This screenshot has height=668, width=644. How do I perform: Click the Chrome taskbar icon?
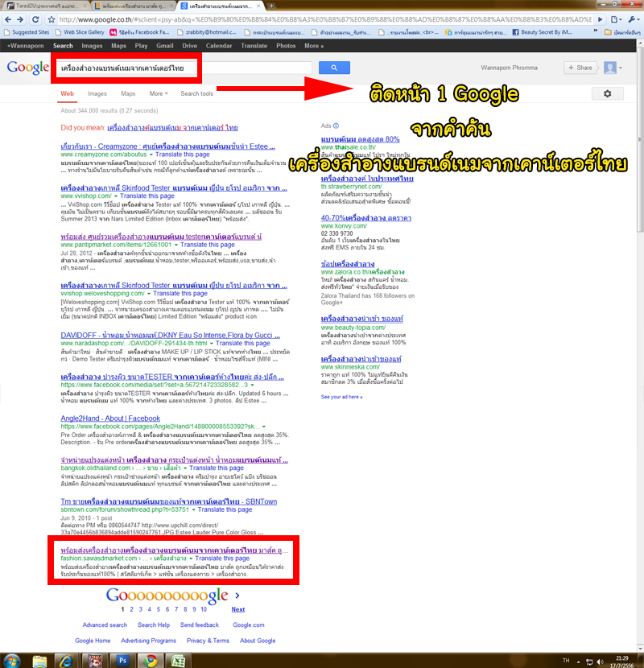(150, 661)
